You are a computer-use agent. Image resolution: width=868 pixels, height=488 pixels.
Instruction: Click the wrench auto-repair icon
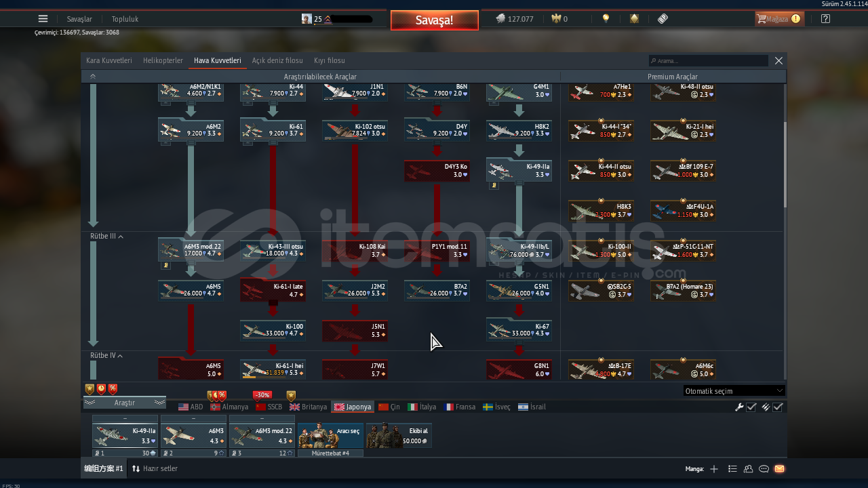pyautogui.click(x=740, y=407)
